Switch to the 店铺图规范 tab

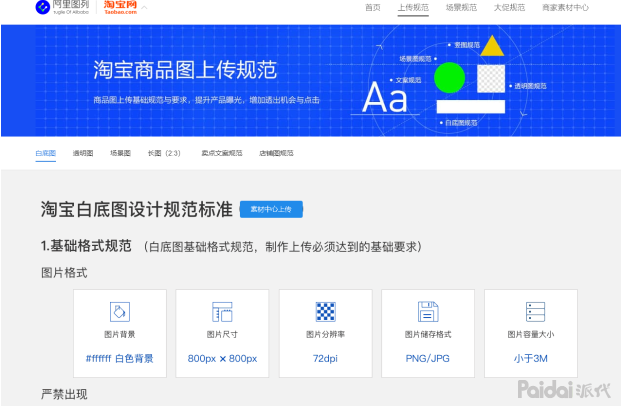(x=276, y=153)
